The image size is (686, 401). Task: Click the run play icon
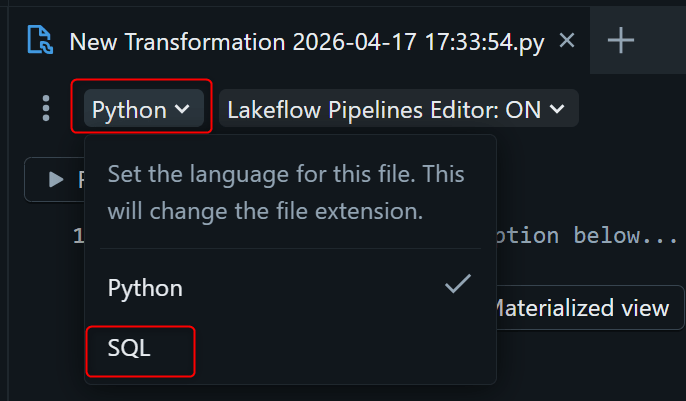coord(56,180)
